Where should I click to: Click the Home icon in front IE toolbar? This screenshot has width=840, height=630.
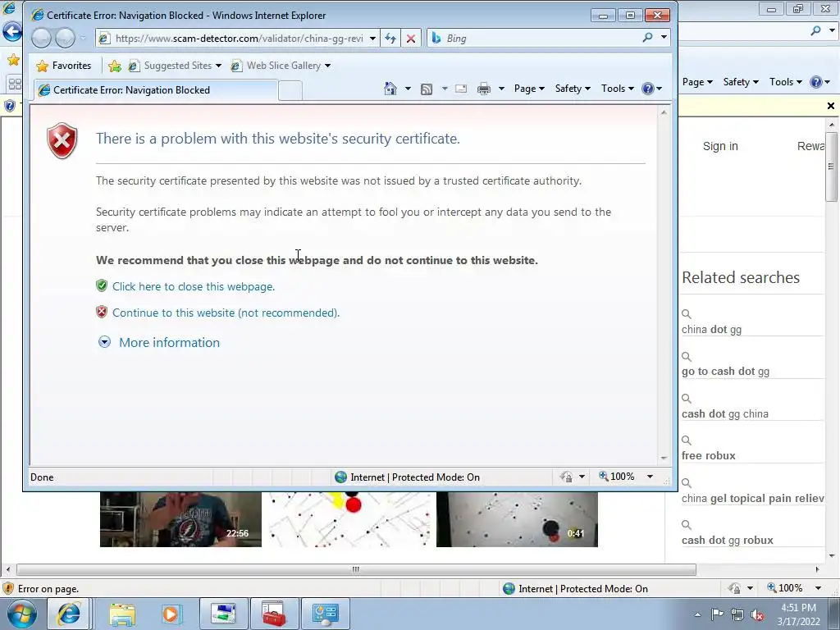pyautogui.click(x=390, y=89)
